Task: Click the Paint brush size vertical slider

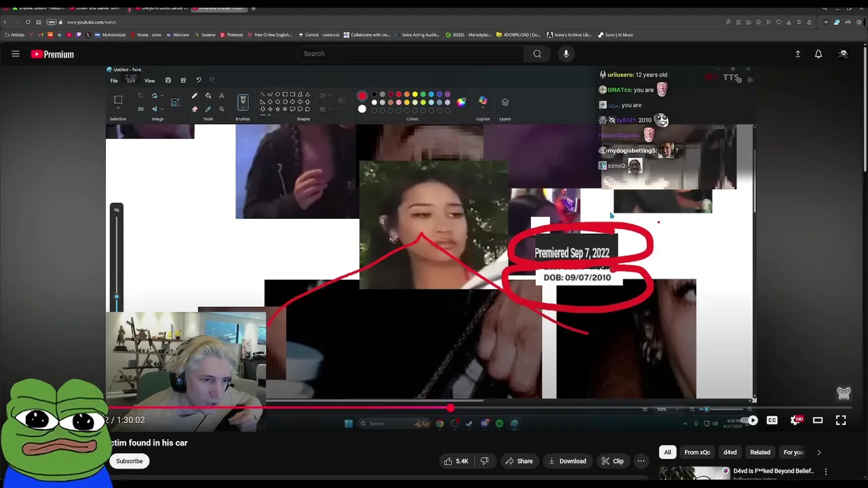Action: pyautogui.click(x=117, y=256)
